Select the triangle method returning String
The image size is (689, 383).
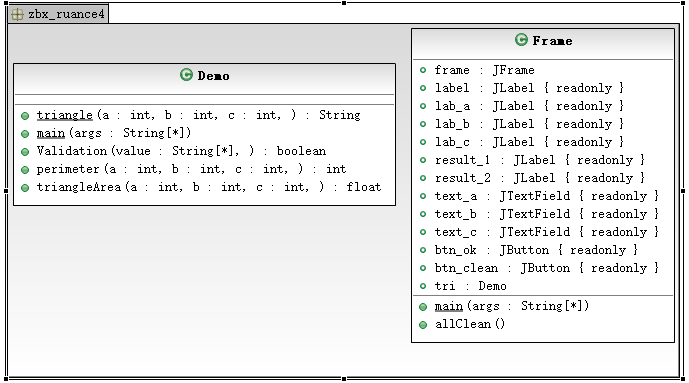point(198,115)
